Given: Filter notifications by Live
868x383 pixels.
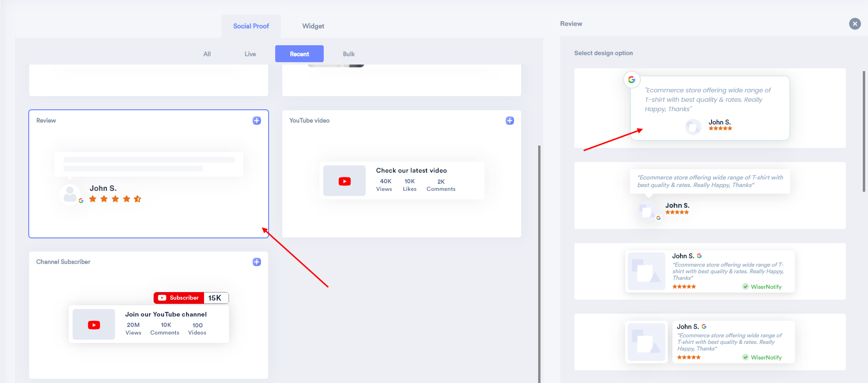Looking at the screenshot, I should (x=250, y=54).
